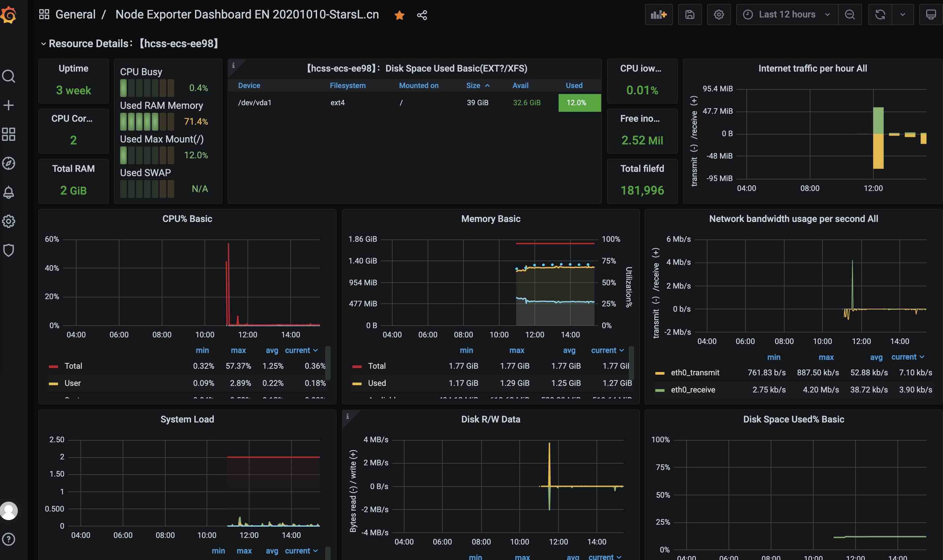943x560 pixels.
Task: Click the Server Admin shield icon
Action: (x=9, y=250)
